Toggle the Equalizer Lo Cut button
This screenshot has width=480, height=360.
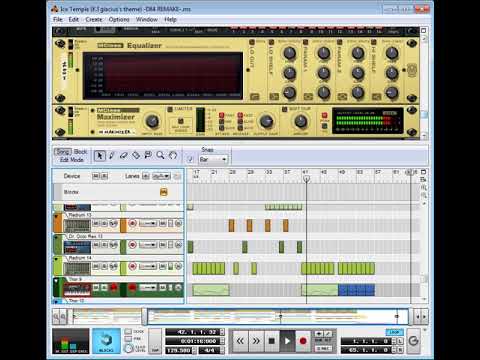pyautogui.click(x=252, y=42)
